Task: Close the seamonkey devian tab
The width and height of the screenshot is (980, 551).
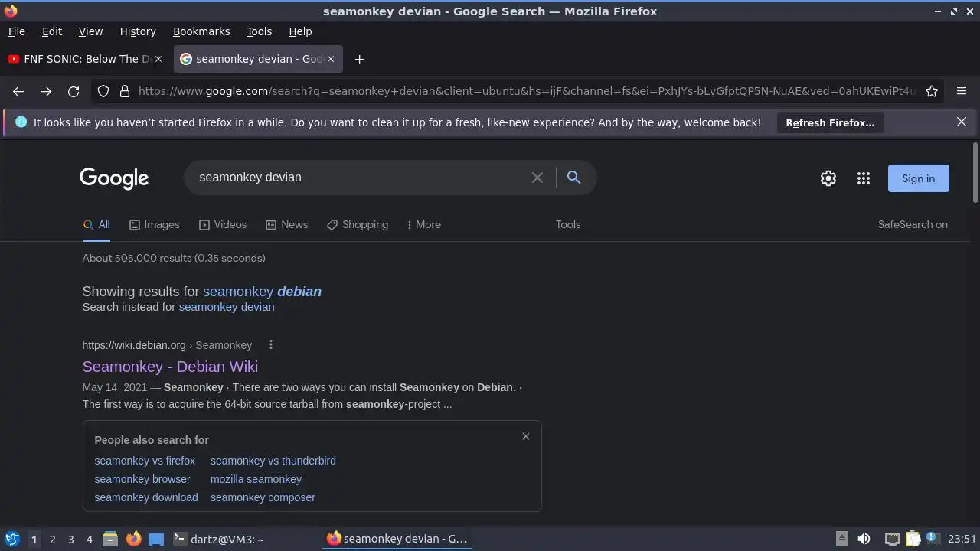Action: 331,59
